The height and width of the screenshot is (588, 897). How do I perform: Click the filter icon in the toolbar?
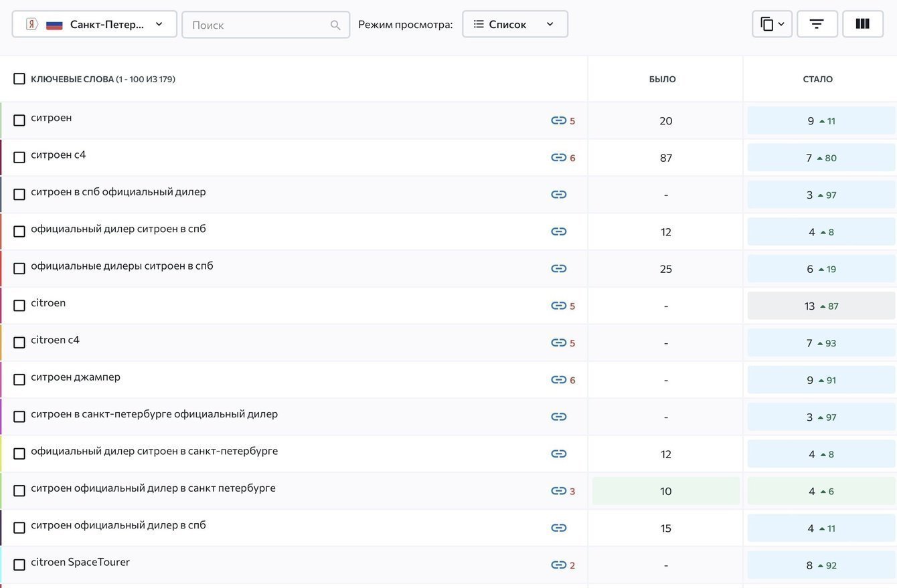[817, 24]
